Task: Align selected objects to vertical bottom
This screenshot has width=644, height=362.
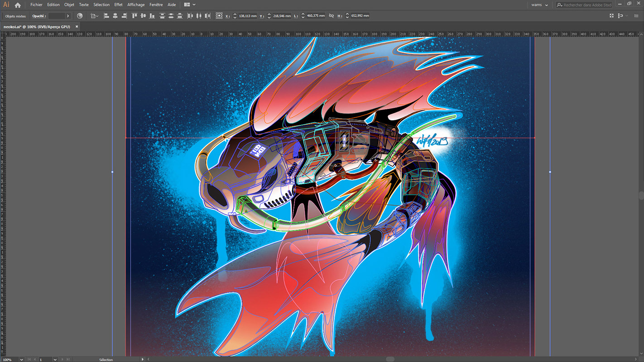Action: (152, 16)
